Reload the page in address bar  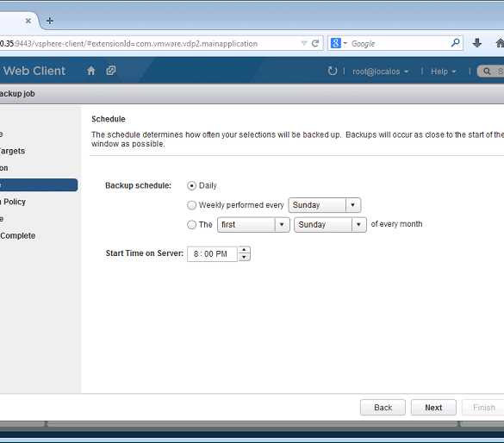click(315, 43)
